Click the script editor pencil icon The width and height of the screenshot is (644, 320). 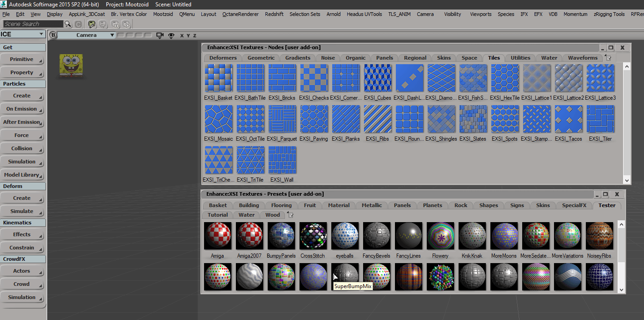pyautogui.click(x=92, y=24)
